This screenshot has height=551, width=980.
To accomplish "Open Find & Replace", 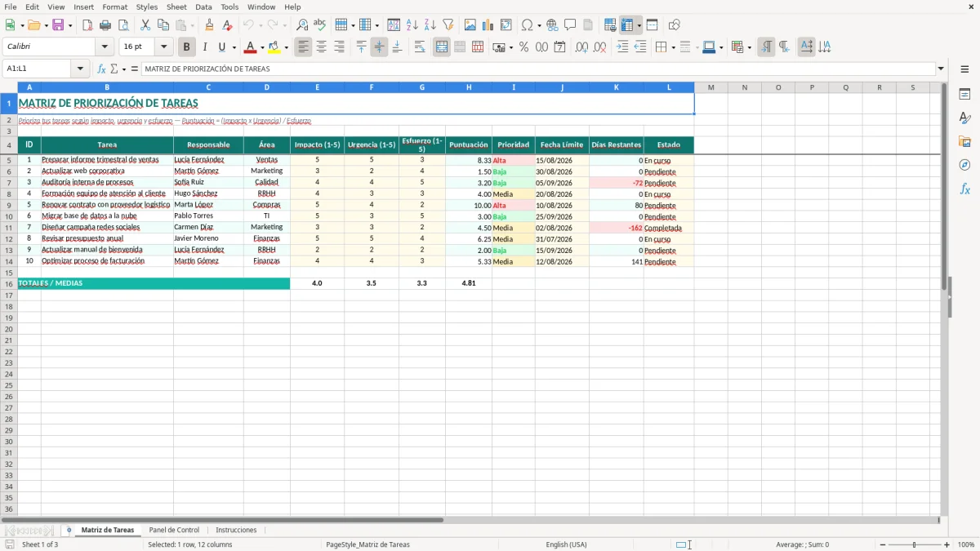I will click(302, 25).
